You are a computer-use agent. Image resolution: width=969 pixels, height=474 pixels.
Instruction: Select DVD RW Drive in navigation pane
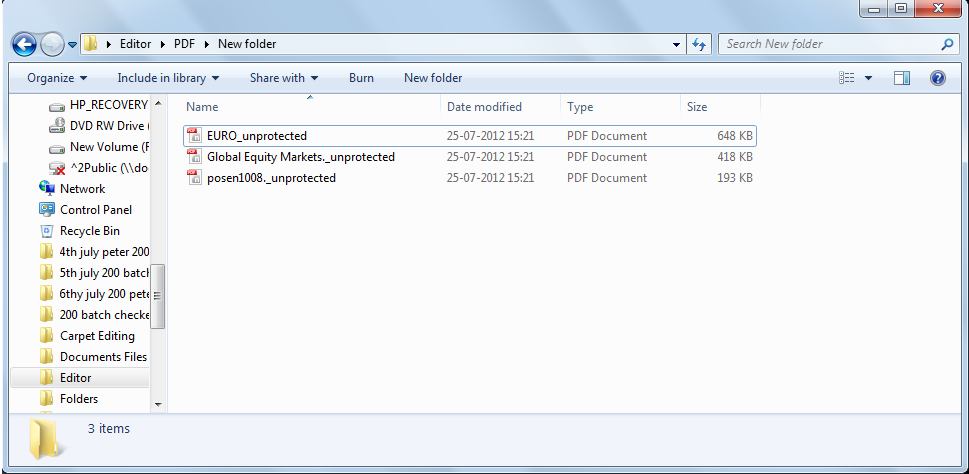(x=107, y=126)
